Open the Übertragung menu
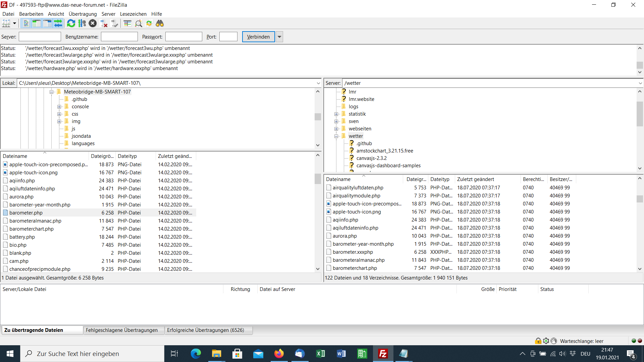 (83, 14)
